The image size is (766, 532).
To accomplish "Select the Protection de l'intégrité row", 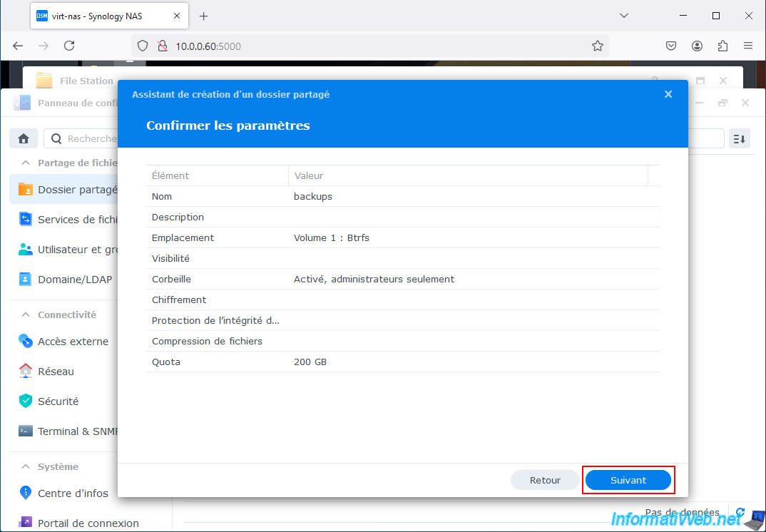I will 402,320.
